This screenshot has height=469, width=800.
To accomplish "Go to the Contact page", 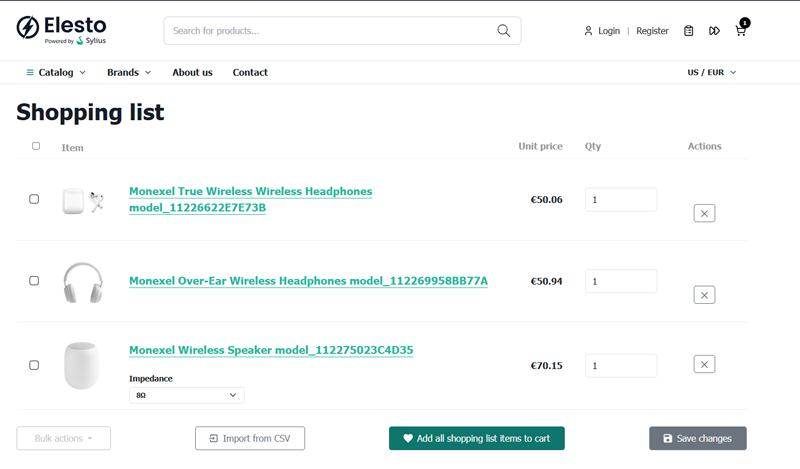I will [x=250, y=72].
